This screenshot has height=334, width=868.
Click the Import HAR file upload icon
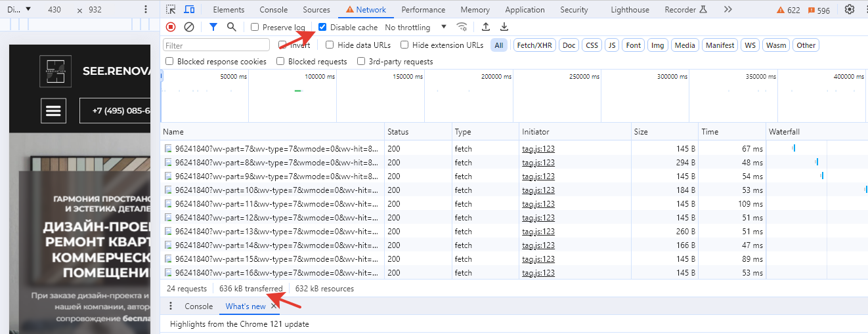[486, 27]
